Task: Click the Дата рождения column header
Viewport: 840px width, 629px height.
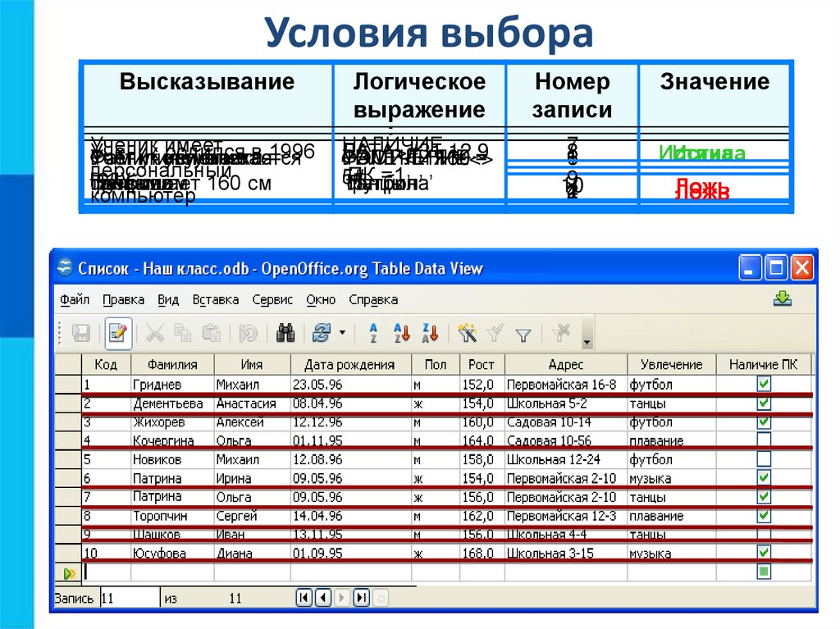Action: pyautogui.click(x=349, y=365)
